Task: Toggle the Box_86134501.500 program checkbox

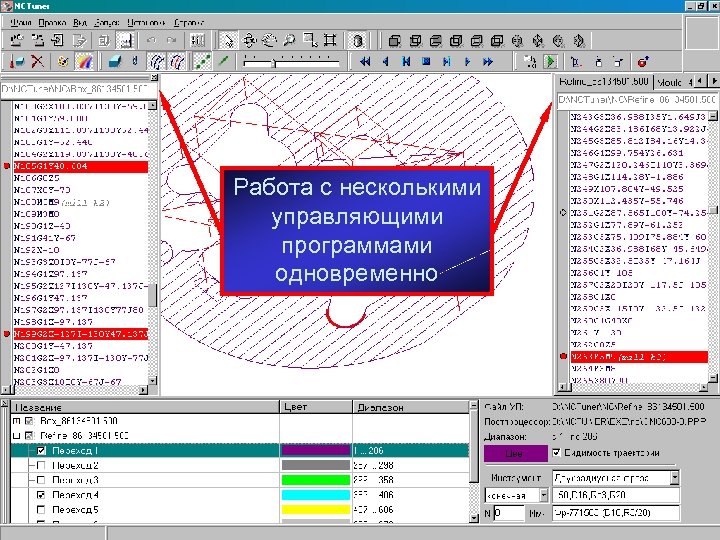Action: tap(29, 421)
